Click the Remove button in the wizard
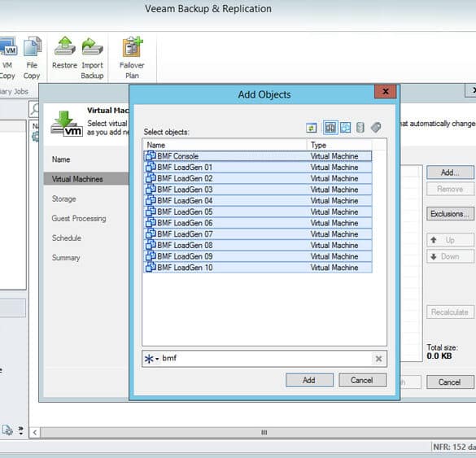The height and width of the screenshot is (458, 476). click(450, 189)
